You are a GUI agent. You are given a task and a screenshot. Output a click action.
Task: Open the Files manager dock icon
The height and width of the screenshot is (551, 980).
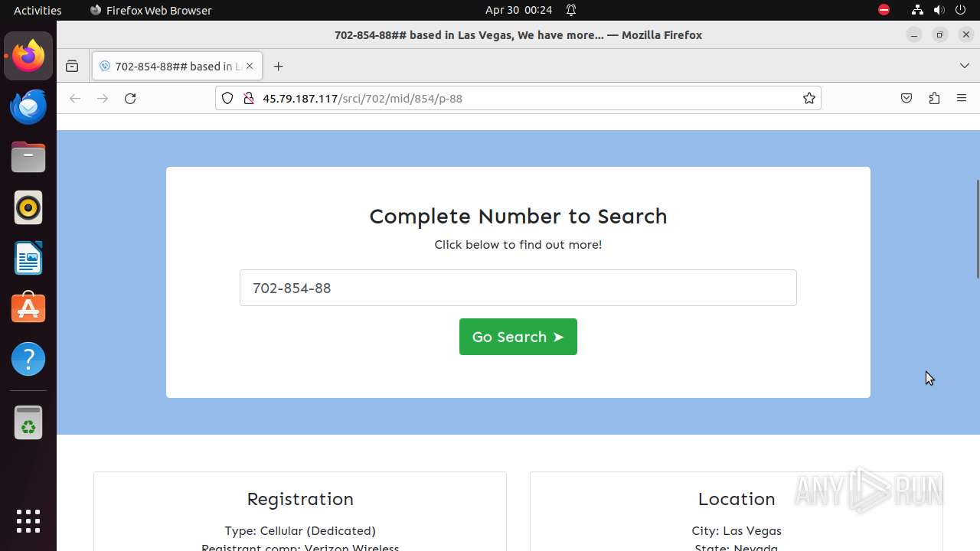[28, 157]
